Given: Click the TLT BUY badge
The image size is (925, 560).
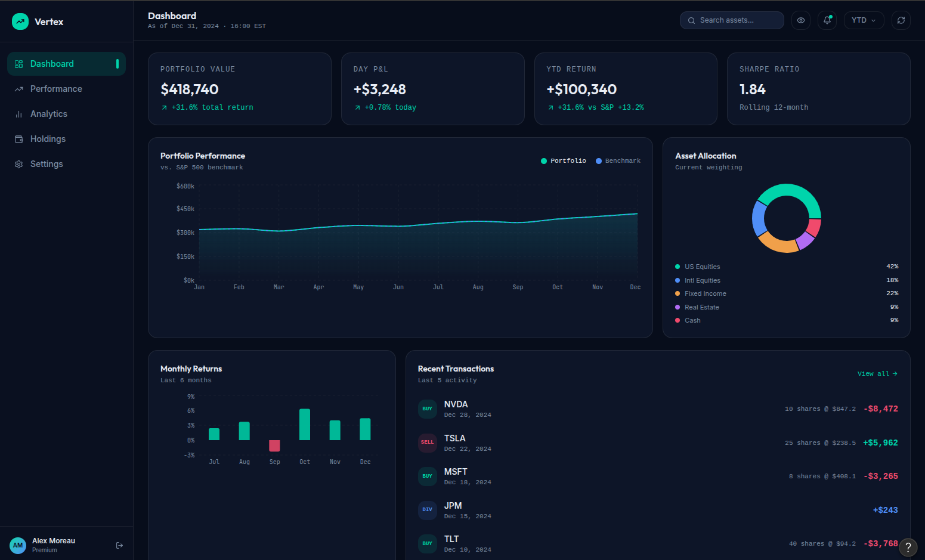Looking at the screenshot, I should pyautogui.click(x=428, y=543).
